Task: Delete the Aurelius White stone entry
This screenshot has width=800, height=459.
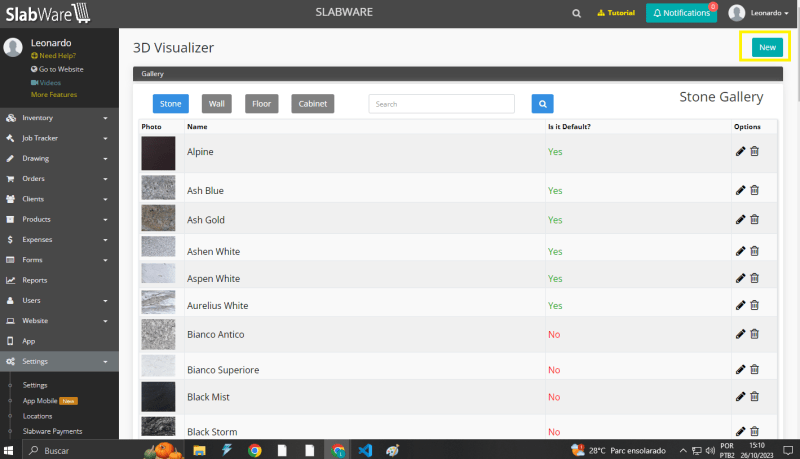Action: tap(755, 304)
